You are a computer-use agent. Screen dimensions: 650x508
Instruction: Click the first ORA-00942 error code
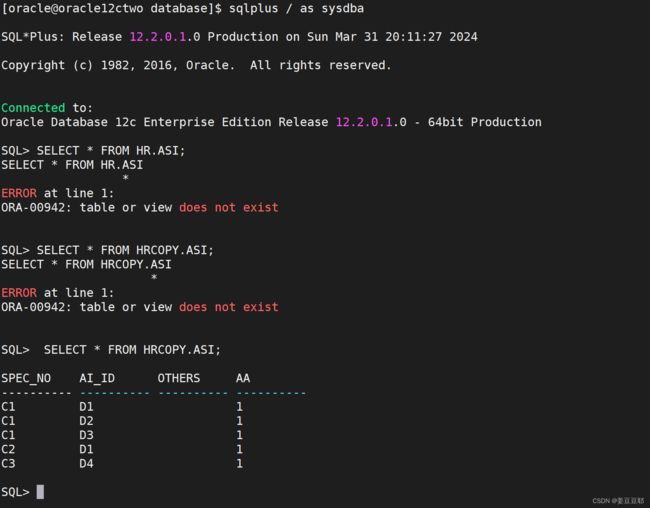tap(33, 207)
